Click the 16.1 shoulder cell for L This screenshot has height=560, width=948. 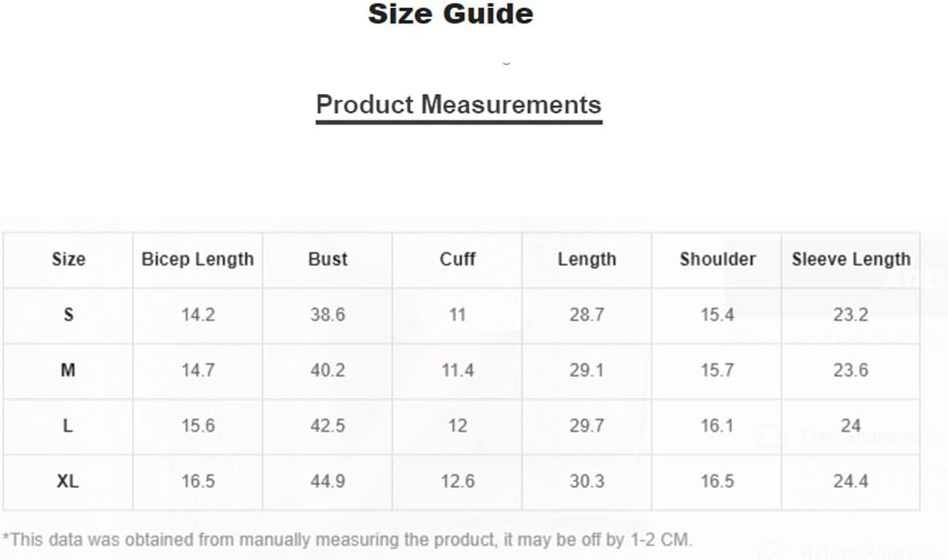click(717, 426)
